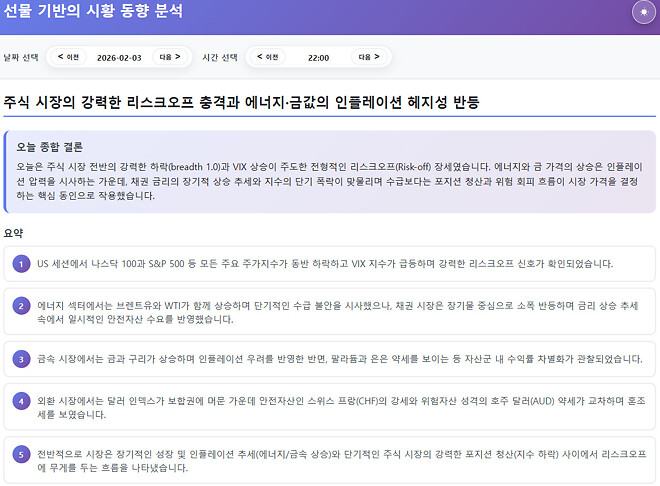This screenshot has height=486, width=660.
Task: Click the '날짜 선택' label
Action: 21,57
